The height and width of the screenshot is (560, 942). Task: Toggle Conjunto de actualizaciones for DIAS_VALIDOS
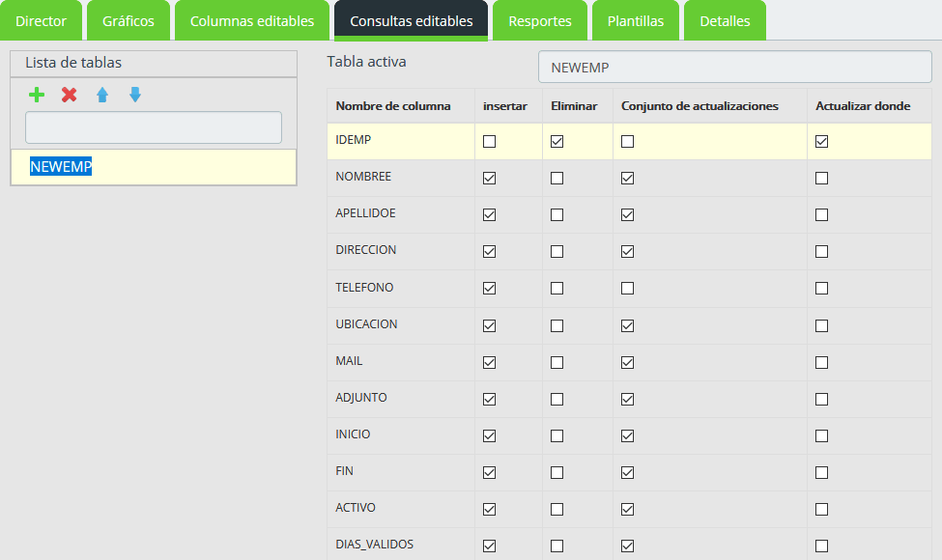627,546
